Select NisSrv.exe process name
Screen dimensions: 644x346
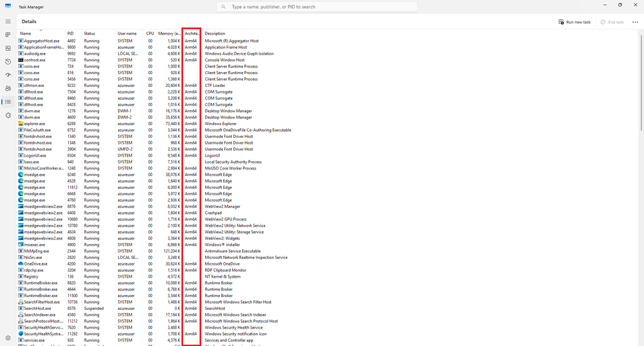click(33, 257)
